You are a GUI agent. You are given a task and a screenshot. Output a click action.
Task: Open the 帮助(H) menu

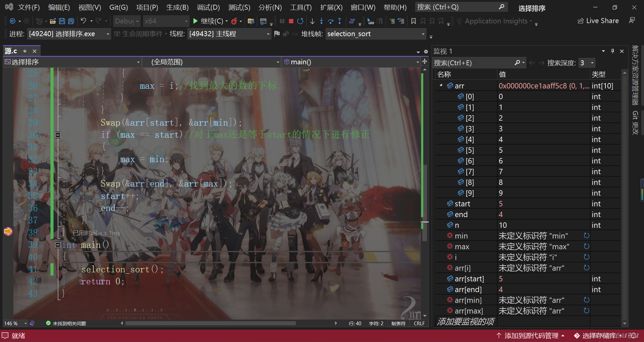[395, 7]
